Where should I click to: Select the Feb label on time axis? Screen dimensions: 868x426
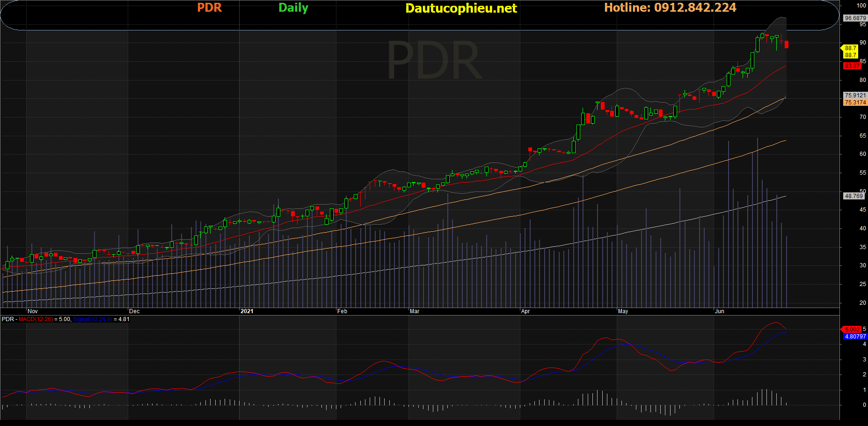343,311
